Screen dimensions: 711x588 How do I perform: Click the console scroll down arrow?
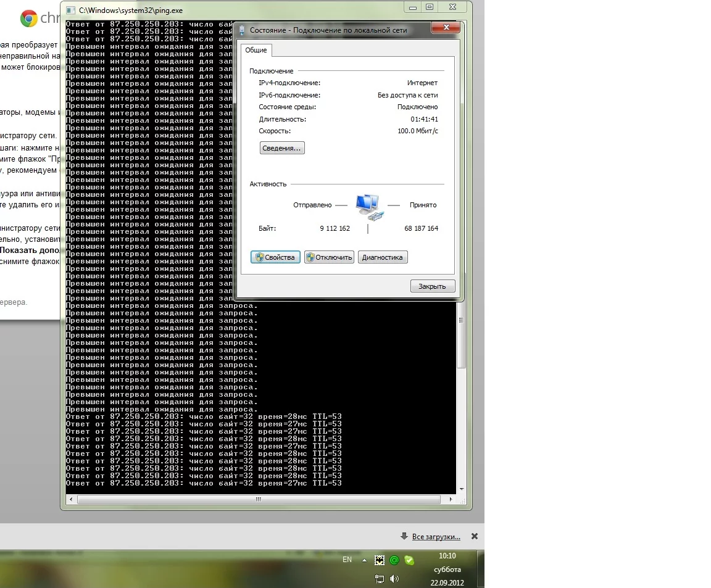tap(462, 489)
